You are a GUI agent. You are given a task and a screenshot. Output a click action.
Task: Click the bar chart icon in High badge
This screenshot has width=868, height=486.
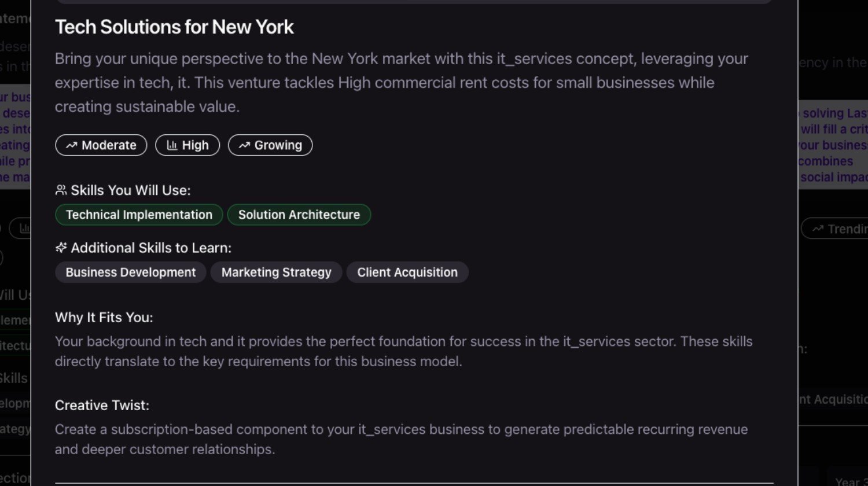point(172,145)
